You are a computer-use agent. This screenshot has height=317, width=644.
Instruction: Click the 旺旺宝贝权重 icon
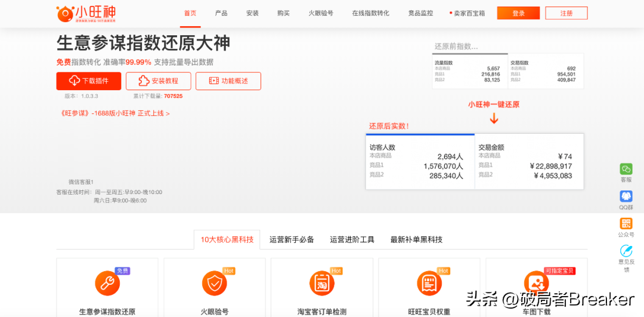coord(429,283)
